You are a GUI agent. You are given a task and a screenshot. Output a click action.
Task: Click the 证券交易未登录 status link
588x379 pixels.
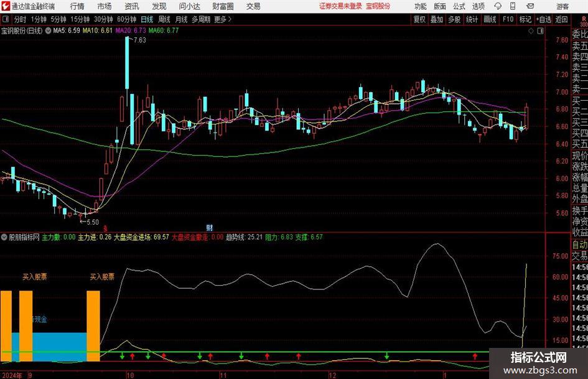click(340, 6)
